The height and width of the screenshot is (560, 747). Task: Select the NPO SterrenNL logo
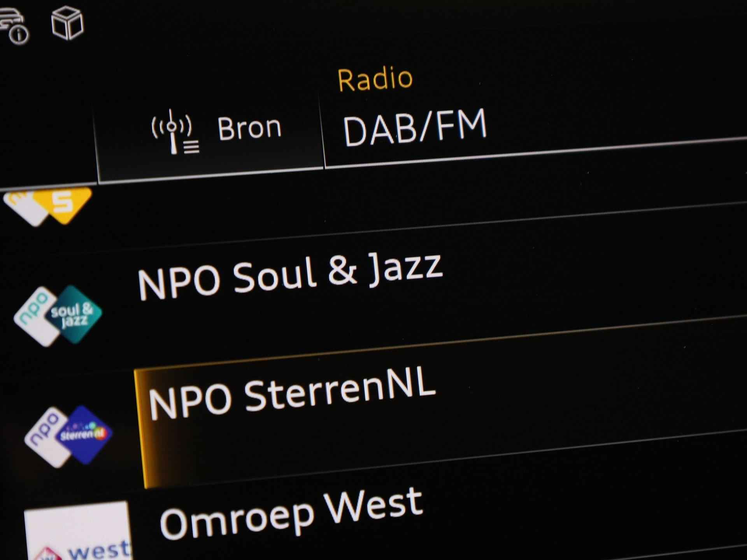click(68, 436)
